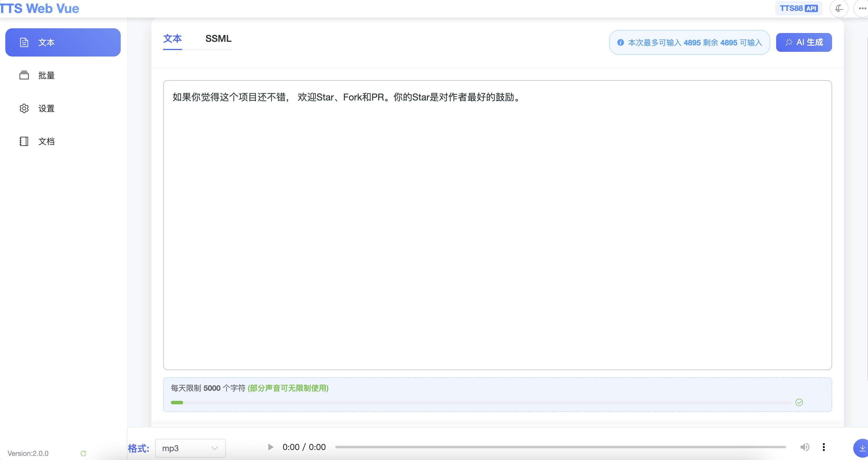Click the refresh icon beside Version

pos(83,453)
